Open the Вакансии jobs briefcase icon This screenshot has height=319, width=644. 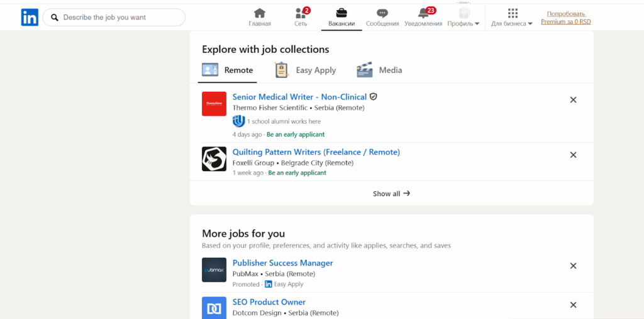click(x=341, y=14)
